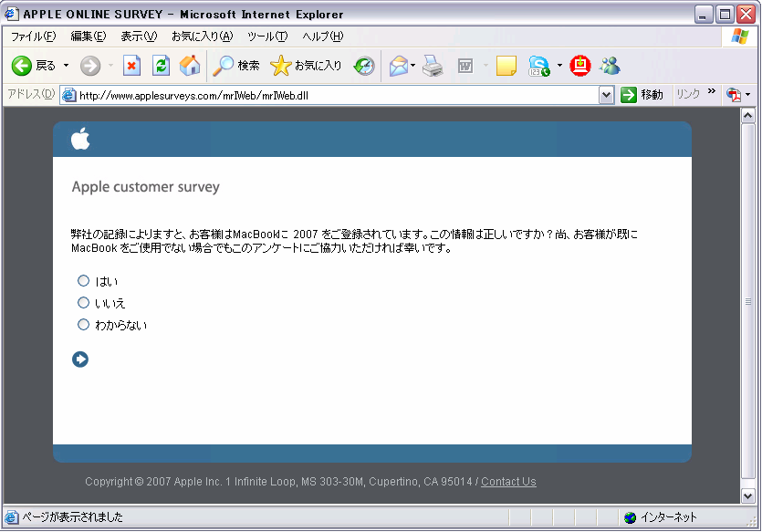Image resolution: width=762 pixels, height=532 pixels.
Task: Click the Internet zone globe icon
Action: click(x=631, y=517)
